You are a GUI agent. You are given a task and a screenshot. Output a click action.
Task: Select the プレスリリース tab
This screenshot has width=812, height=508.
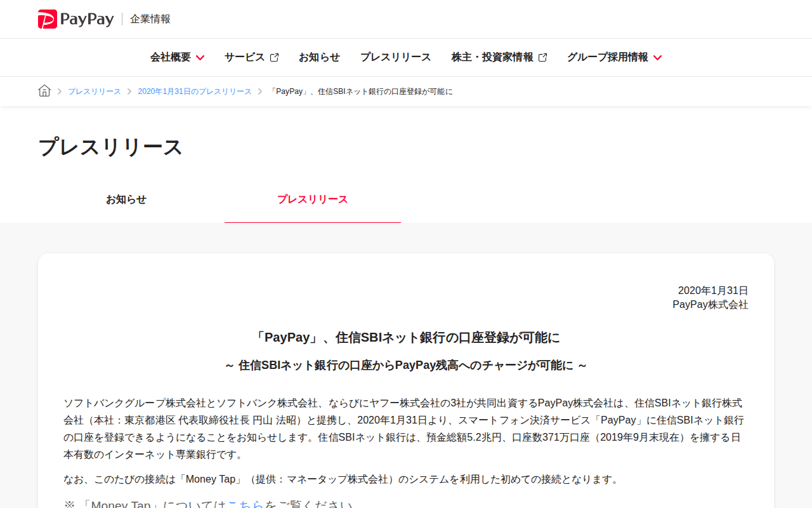[x=313, y=199]
